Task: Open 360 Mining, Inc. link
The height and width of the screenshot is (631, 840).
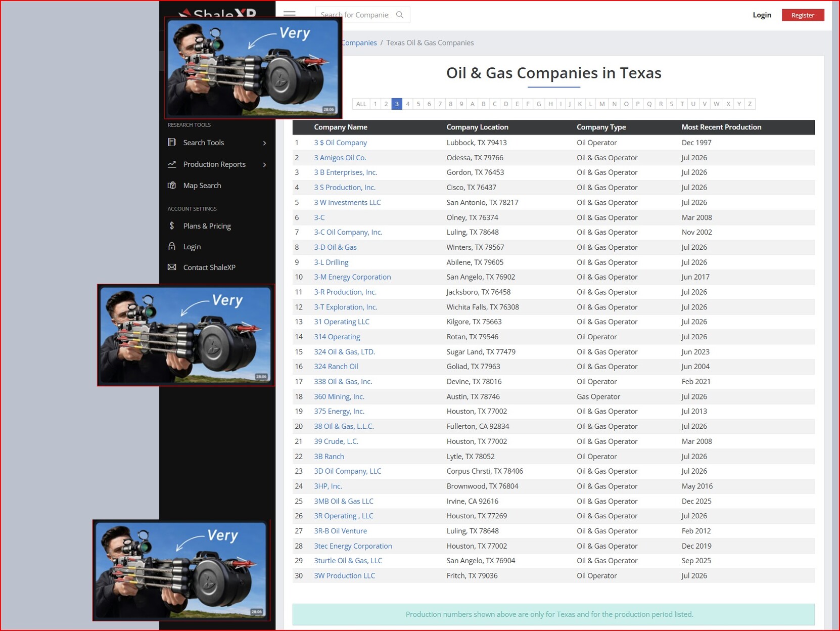Action: (339, 396)
